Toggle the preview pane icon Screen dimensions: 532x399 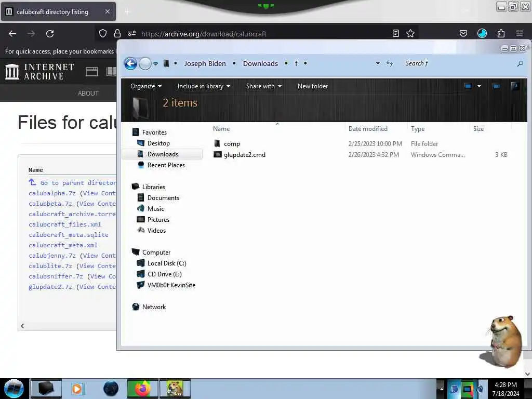point(496,86)
